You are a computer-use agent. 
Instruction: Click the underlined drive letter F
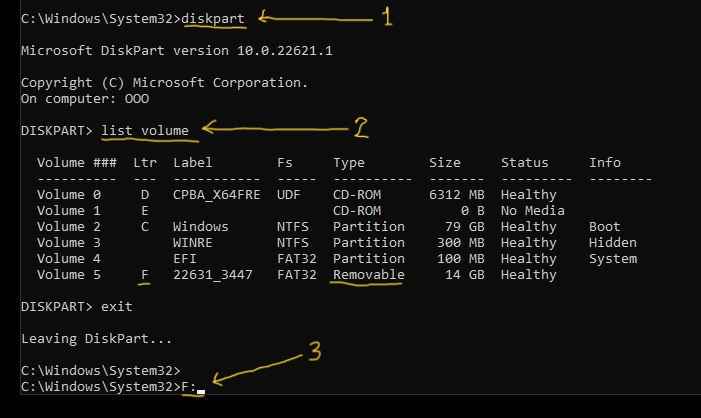[145, 274]
